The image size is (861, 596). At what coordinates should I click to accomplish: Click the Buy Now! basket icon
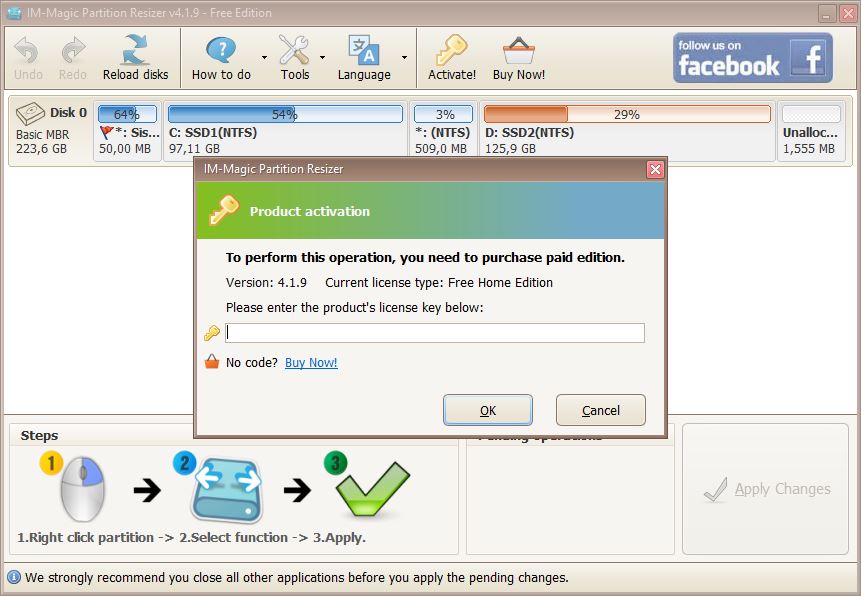tap(518, 51)
